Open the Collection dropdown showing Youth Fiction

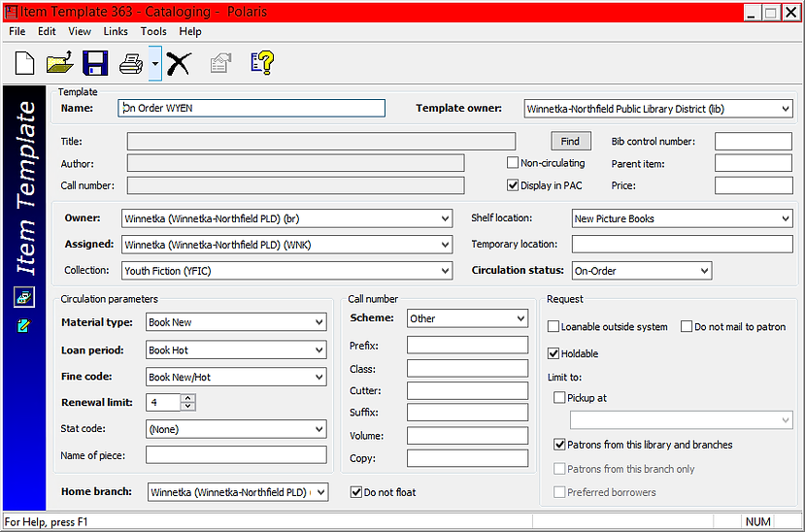click(x=445, y=271)
